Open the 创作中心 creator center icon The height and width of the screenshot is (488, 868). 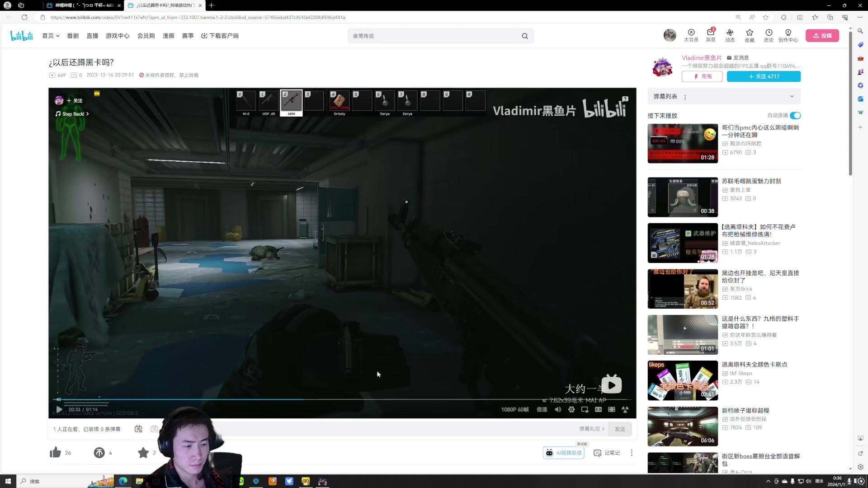coord(788,35)
